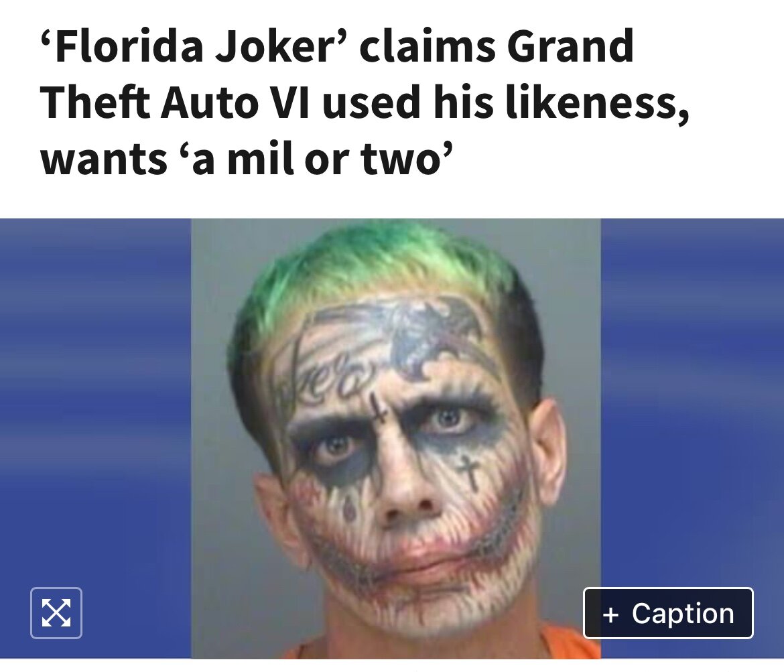The height and width of the screenshot is (672, 784).
Task: Click the right blue blurred background panel
Action: coord(692,400)
